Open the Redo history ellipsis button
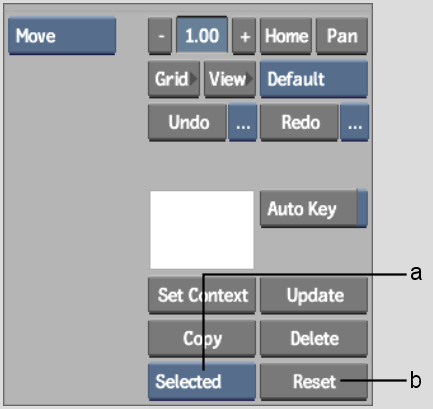The height and width of the screenshot is (409, 433). click(x=355, y=122)
